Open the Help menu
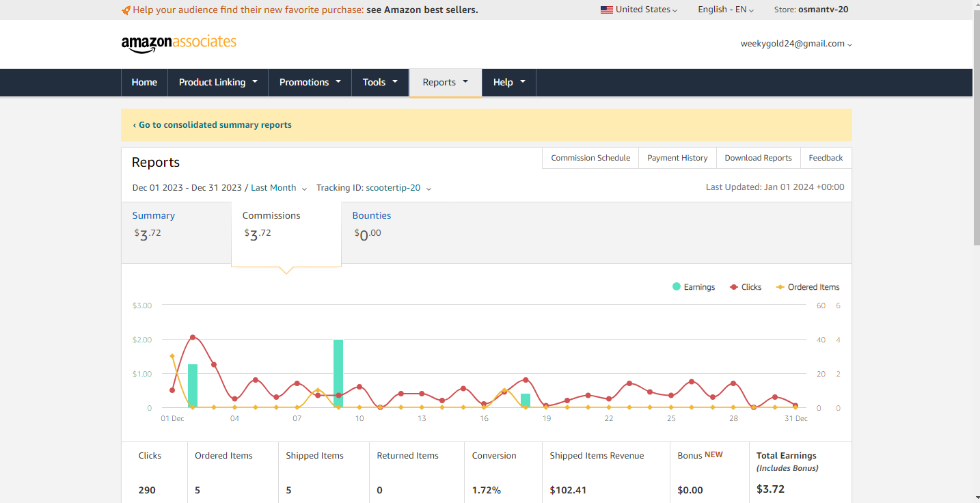Image resolution: width=980 pixels, height=503 pixels. click(509, 82)
